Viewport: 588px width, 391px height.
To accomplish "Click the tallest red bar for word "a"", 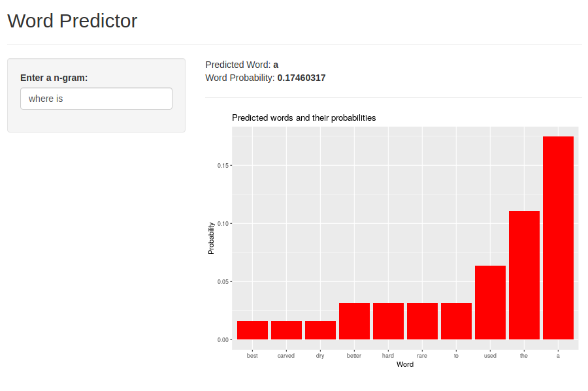I will [558, 238].
